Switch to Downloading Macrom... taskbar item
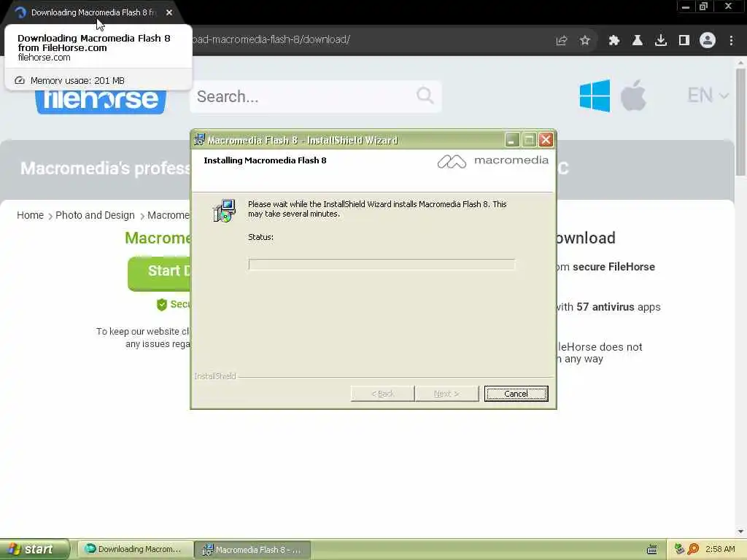747x560 pixels. (135, 549)
